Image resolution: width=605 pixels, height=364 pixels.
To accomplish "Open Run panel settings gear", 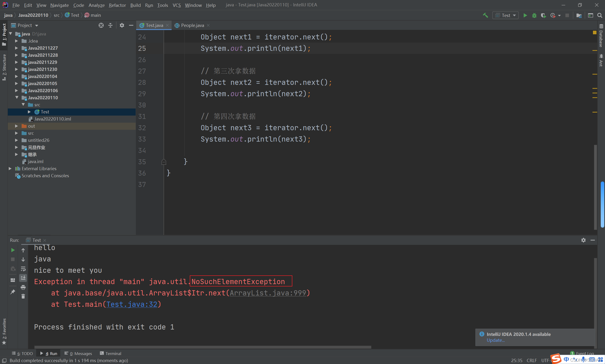I will pos(583,240).
